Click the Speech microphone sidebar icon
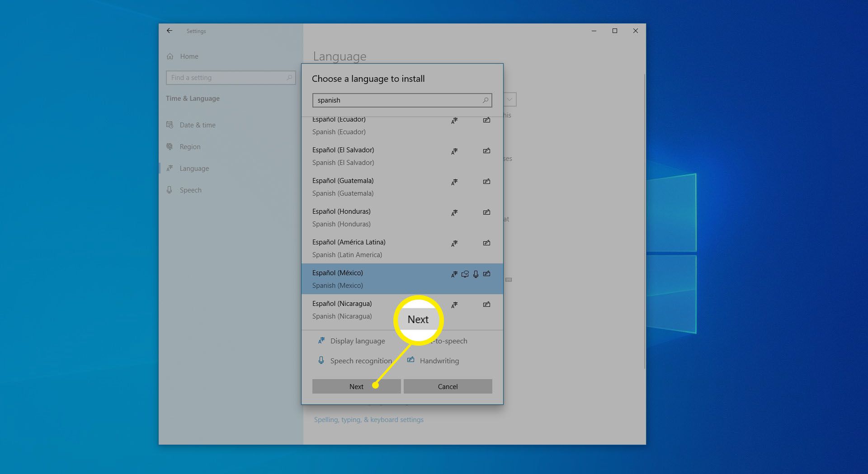 (x=170, y=190)
